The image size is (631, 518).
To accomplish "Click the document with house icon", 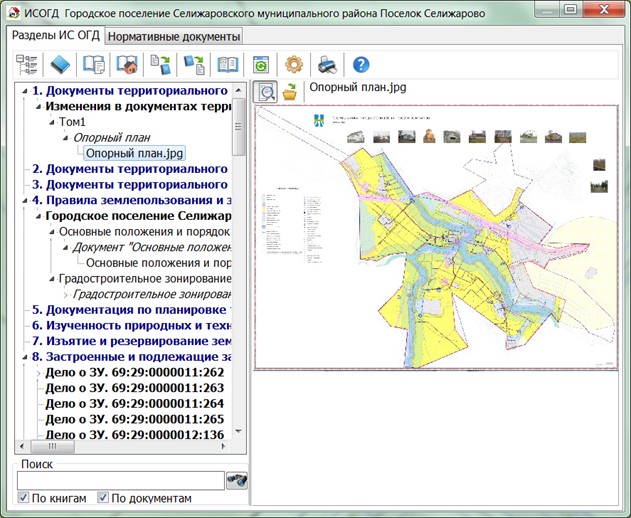I will pyautogui.click(x=127, y=65).
